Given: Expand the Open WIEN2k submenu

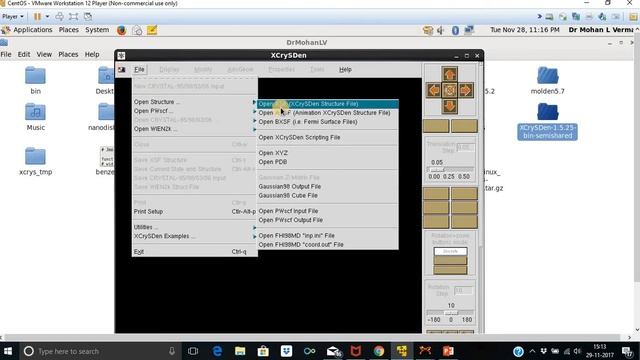Looking at the screenshot, I should pyautogui.click(x=195, y=129).
